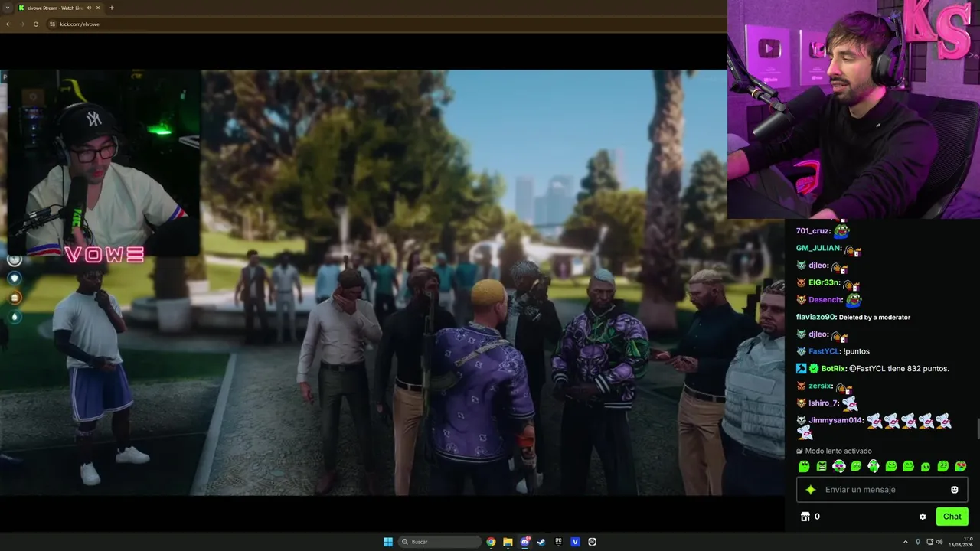The image size is (980, 551).
Task: Click the '!puntos' chat message
Action: (x=856, y=351)
